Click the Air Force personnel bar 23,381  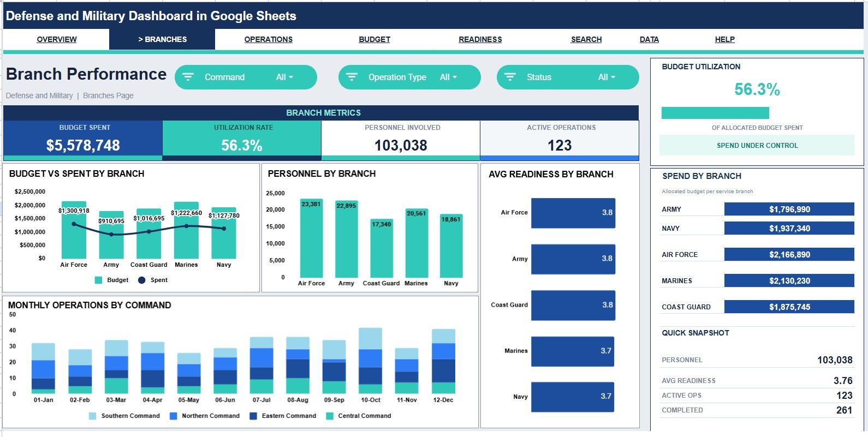311,238
